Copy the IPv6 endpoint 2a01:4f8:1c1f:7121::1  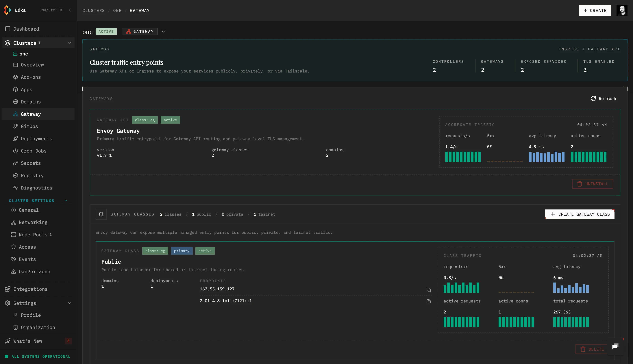pos(428,302)
